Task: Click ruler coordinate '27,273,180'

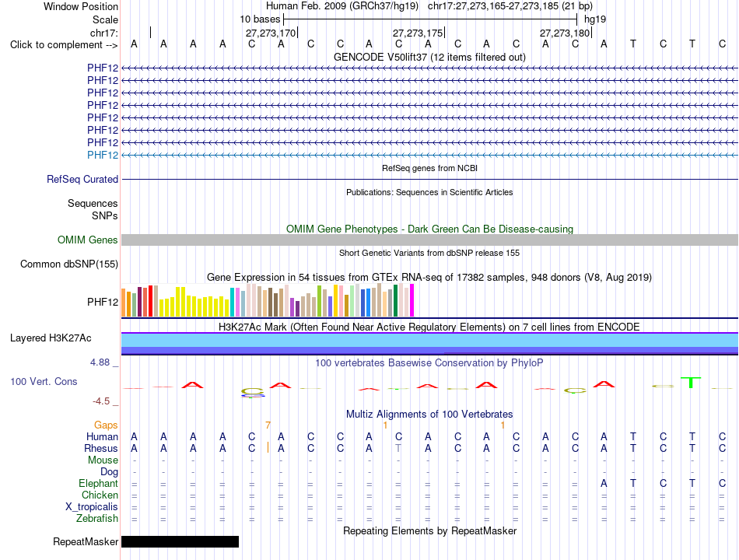Action: pos(565,33)
